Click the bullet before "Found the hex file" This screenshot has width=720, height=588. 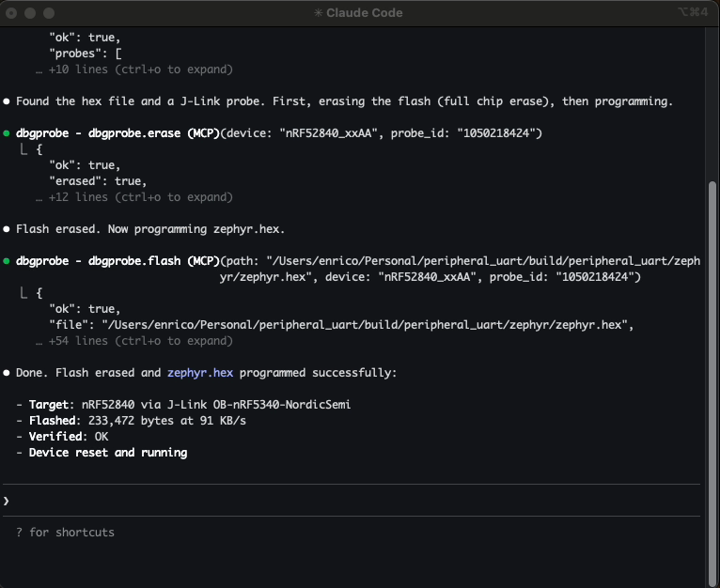(x=8, y=101)
